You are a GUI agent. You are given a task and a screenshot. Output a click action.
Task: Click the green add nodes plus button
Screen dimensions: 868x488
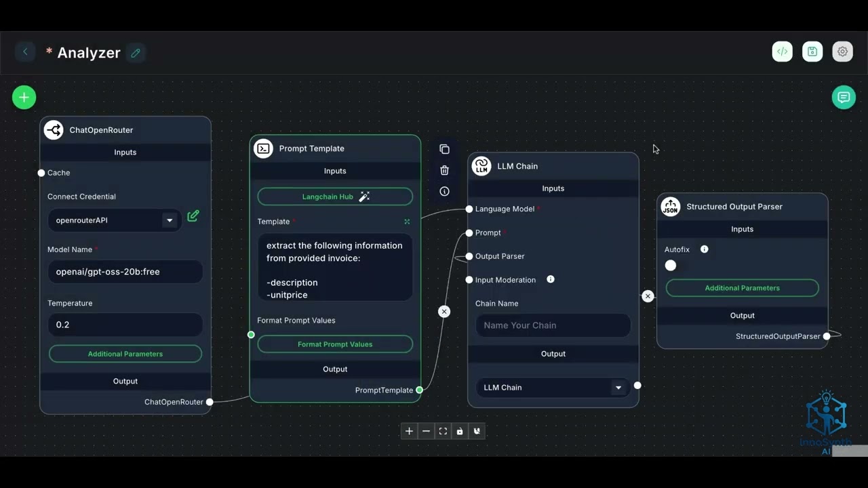point(24,98)
